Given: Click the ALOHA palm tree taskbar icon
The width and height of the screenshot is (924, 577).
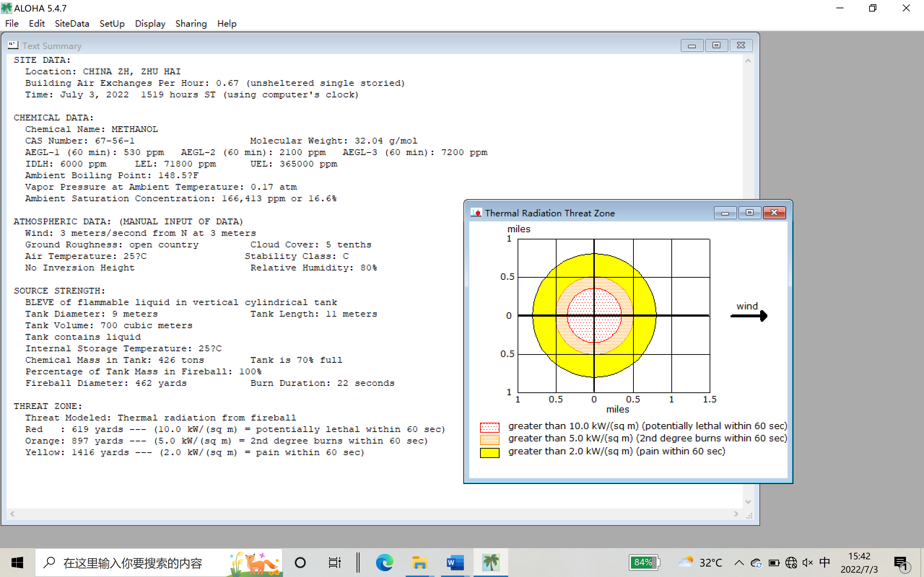Looking at the screenshot, I should pyautogui.click(x=490, y=563).
